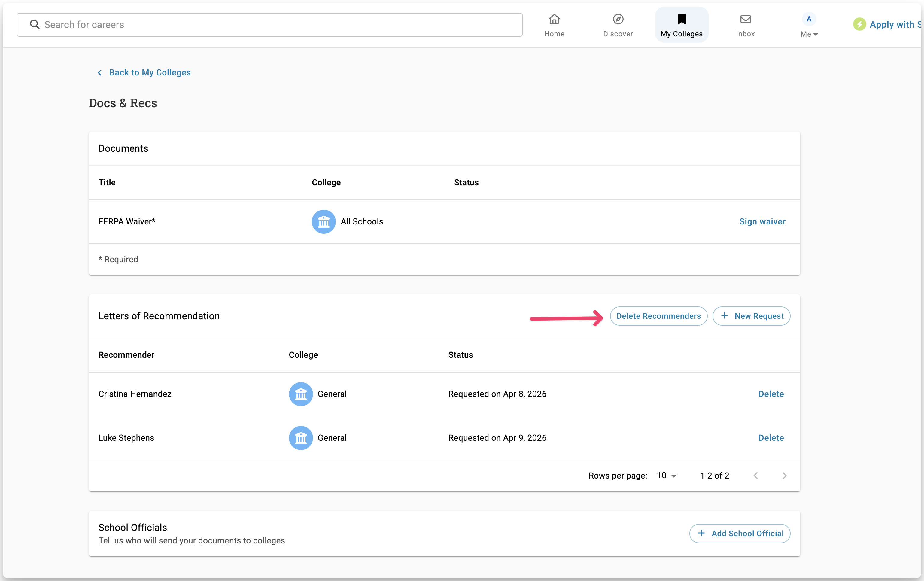924x581 pixels.
Task: Click the green lightning bolt Apply icon
Action: point(859,25)
